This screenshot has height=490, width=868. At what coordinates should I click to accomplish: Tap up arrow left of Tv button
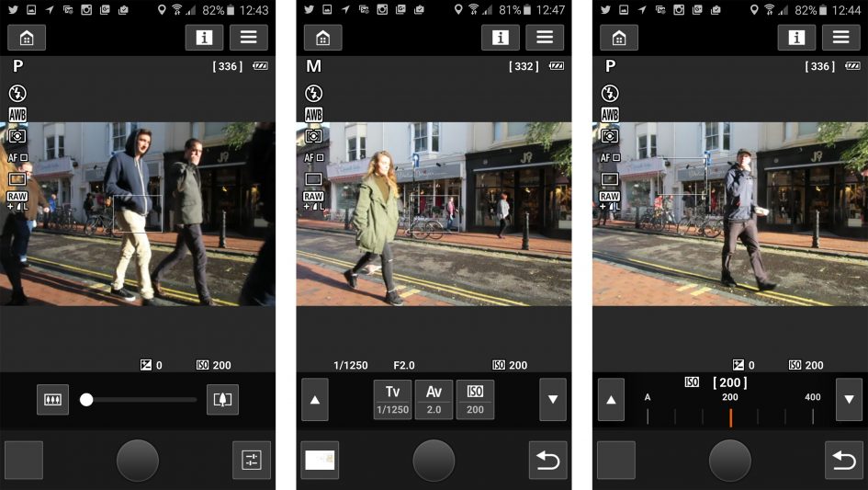[315, 400]
